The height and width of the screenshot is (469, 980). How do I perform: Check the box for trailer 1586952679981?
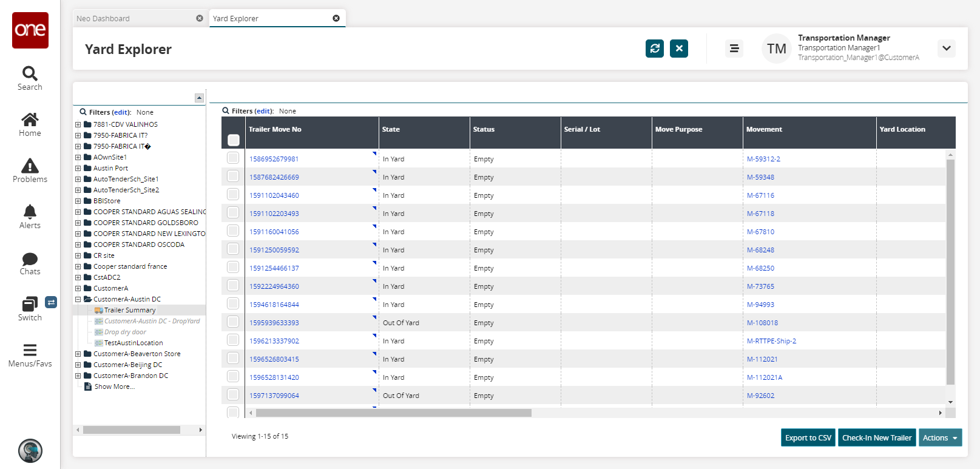[233, 158]
